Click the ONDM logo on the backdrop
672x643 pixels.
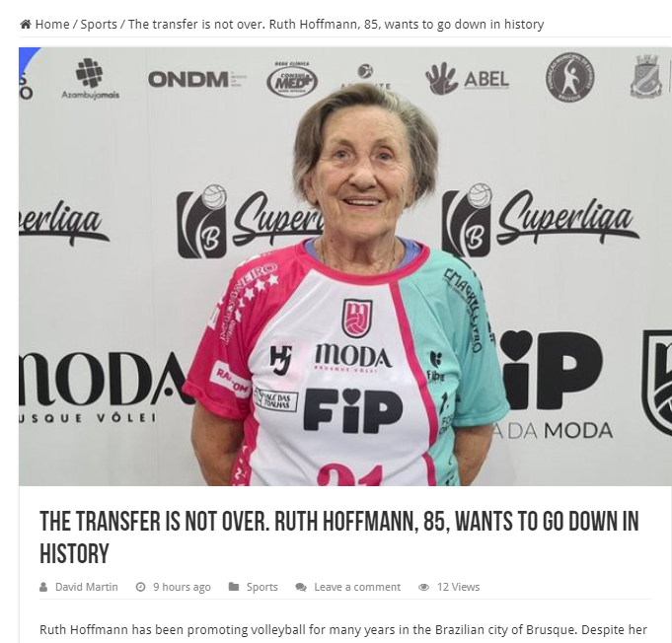(196, 80)
